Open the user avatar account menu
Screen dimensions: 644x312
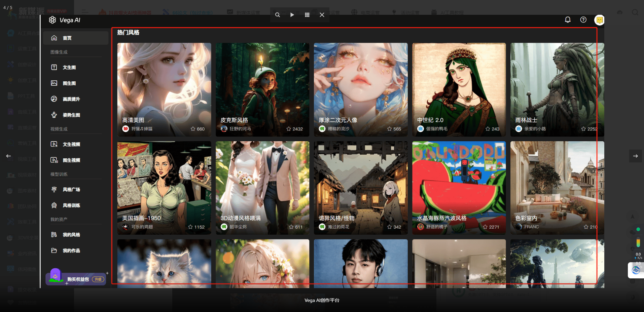(x=599, y=20)
